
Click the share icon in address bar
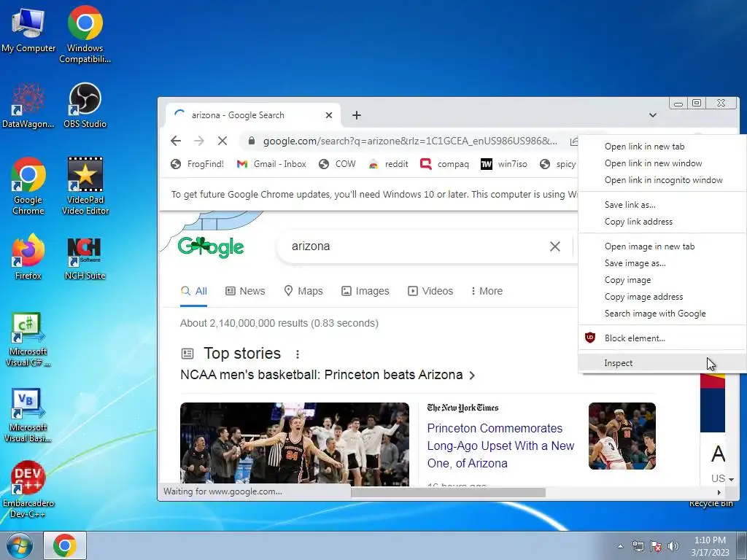575,141
